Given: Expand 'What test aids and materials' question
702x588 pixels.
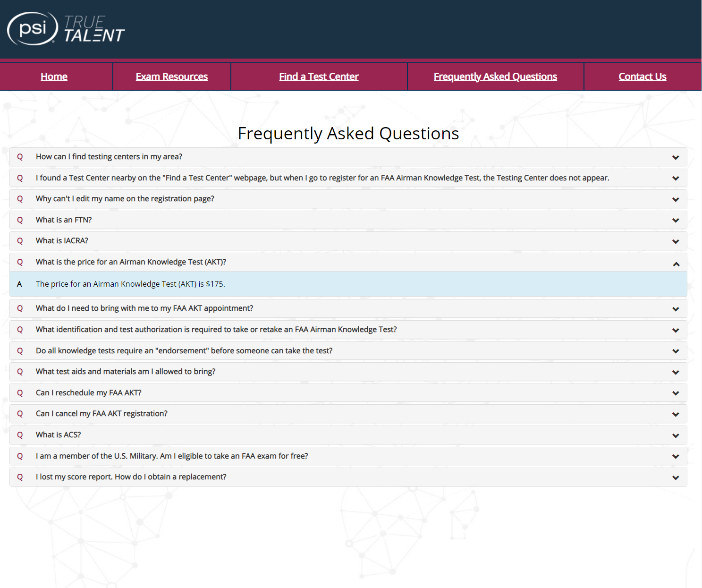Looking at the screenshot, I should coord(348,372).
